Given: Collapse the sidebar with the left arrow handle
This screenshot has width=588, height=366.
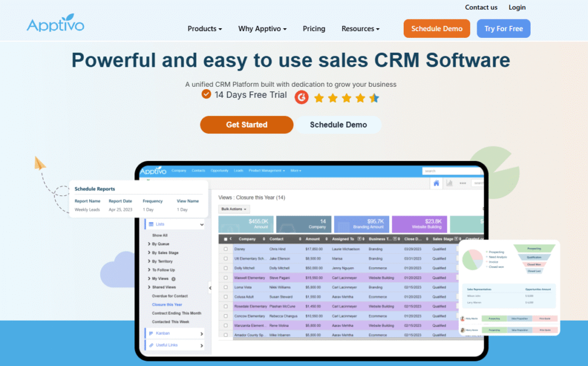Looking at the screenshot, I should click(210, 288).
